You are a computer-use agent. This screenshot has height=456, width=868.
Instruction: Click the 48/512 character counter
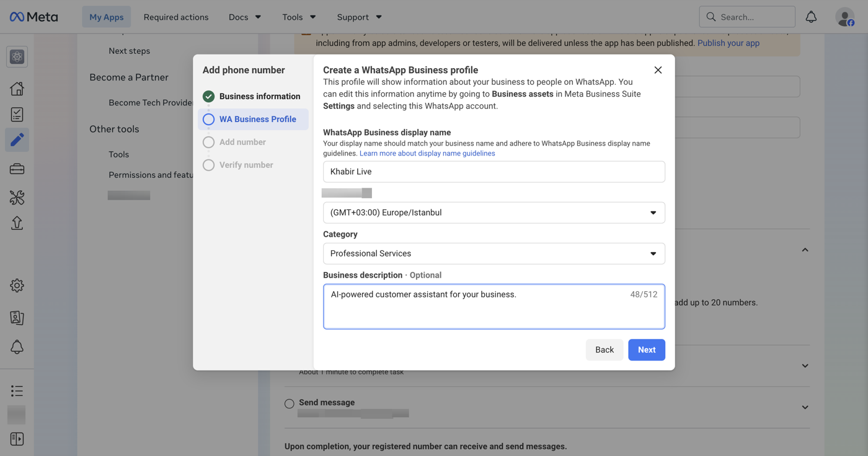(644, 294)
